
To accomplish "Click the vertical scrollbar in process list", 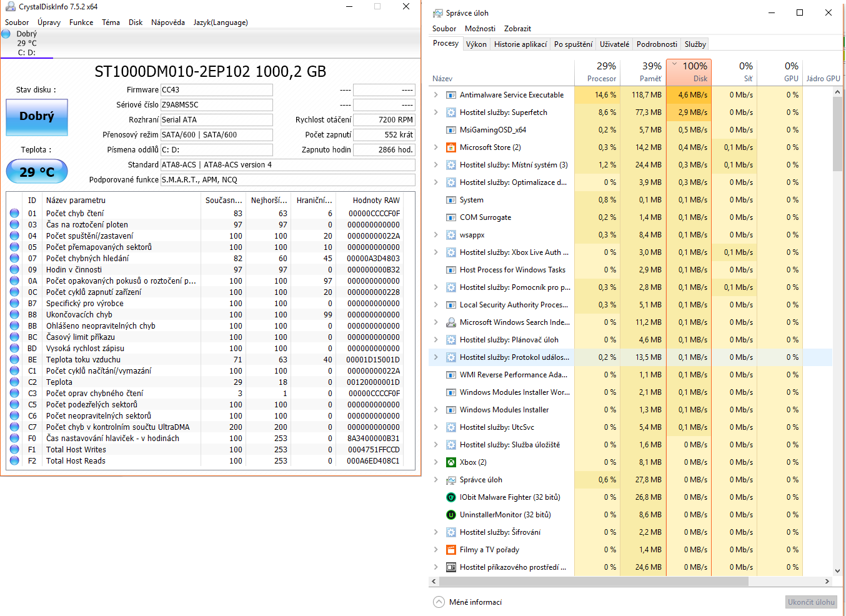I will (x=838, y=134).
